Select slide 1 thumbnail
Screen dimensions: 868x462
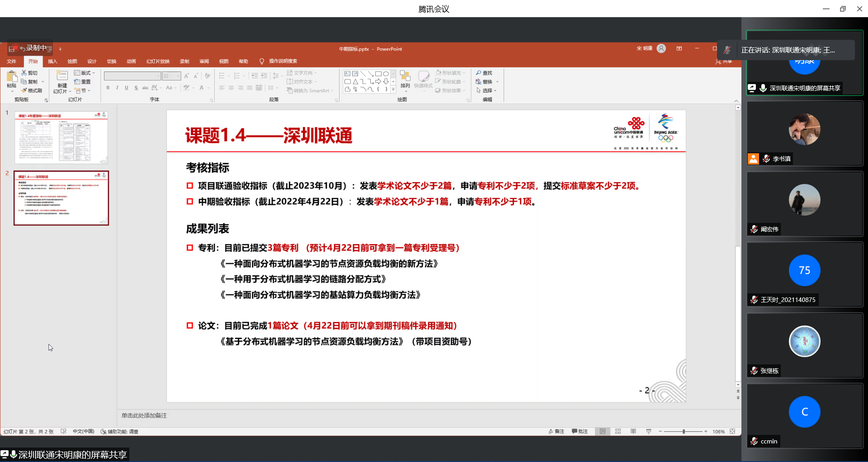click(x=61, y=137)
